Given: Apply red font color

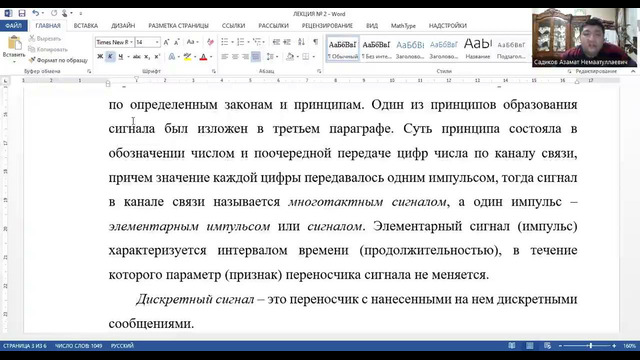Looking at the screenshot, I should pyautogui.click(x=203, y=57).
